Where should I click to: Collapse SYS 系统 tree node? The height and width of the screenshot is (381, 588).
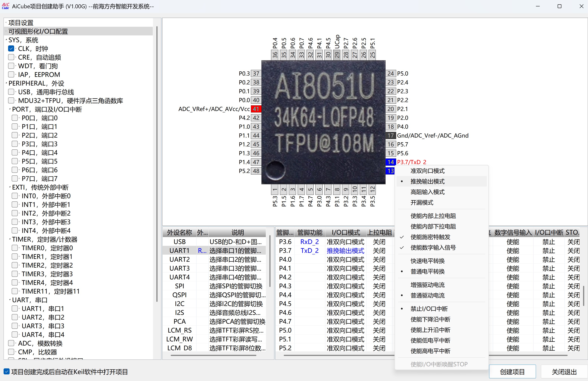point(6,40)
